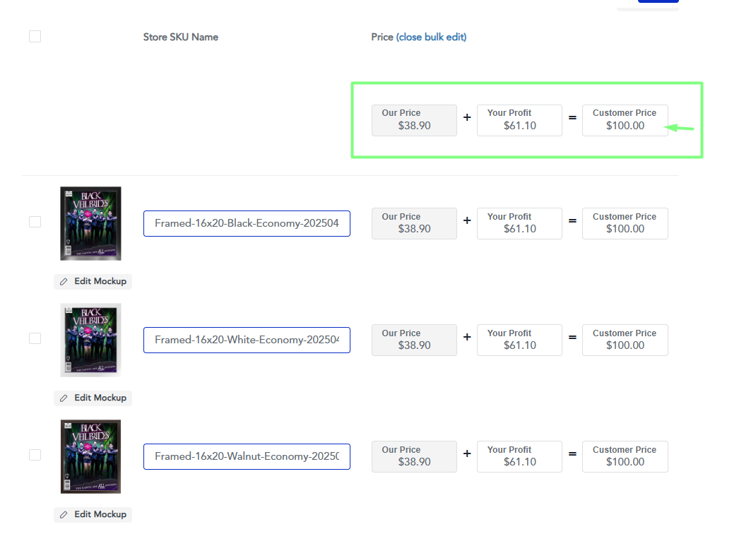Click the close bulk edit link

[431, 37]
